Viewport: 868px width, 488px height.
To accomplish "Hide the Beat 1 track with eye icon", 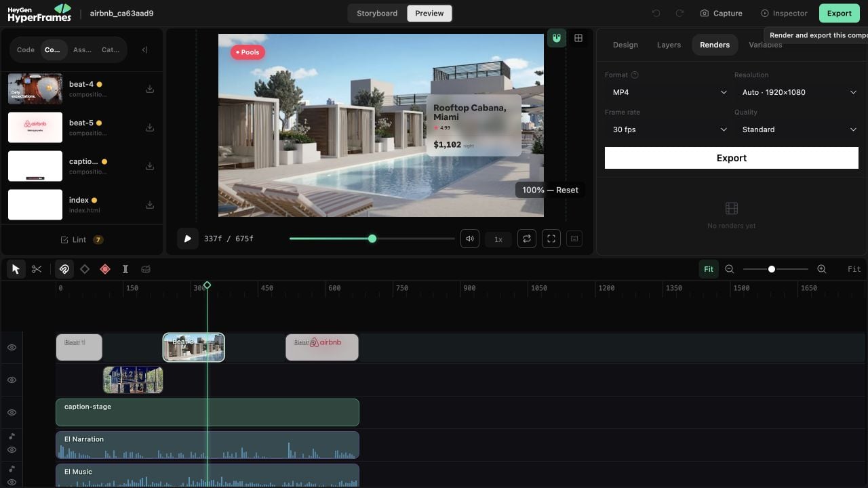I will pyautogui.click(x=12, y=347).
